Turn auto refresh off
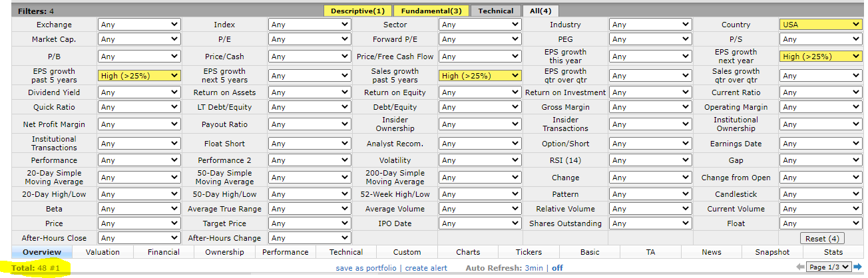This screenshot has height=278, width=868. click(557, 268)
